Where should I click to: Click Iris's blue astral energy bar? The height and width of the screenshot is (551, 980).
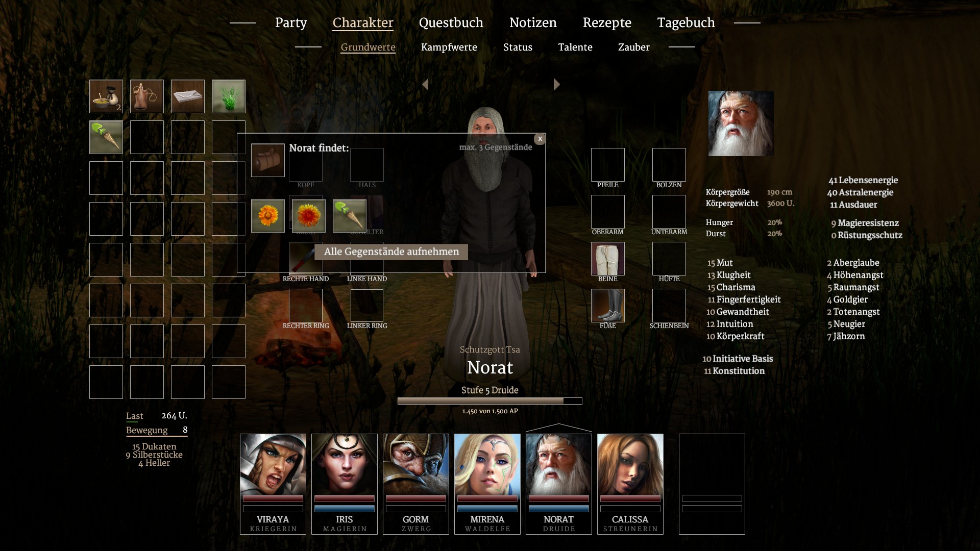(345, 509)
